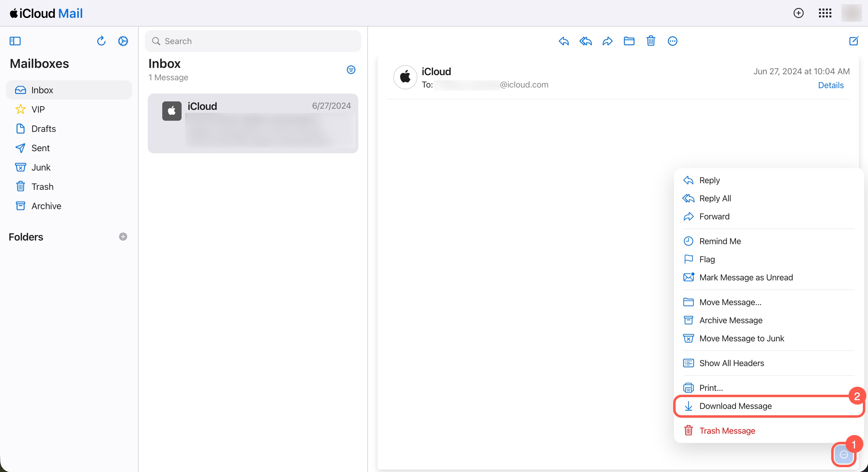The width and height of the screenshot is (868, 472).
Task: Toggle the mailbox sidebar panel icon
Action: point(15,41)
